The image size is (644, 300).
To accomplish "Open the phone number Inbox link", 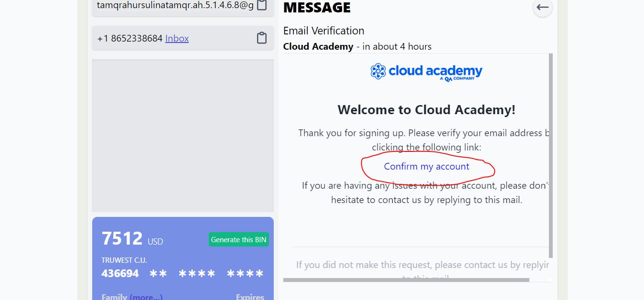I will pos(177,38).
